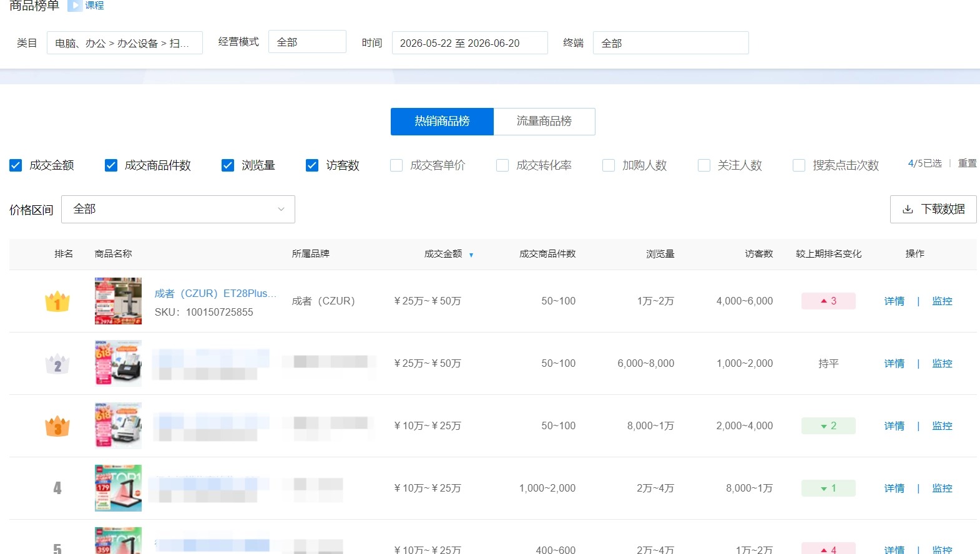This screenshot has height=554, width=980.
Task: Enable the 成交客单价 checkbox
Action: 396,165
